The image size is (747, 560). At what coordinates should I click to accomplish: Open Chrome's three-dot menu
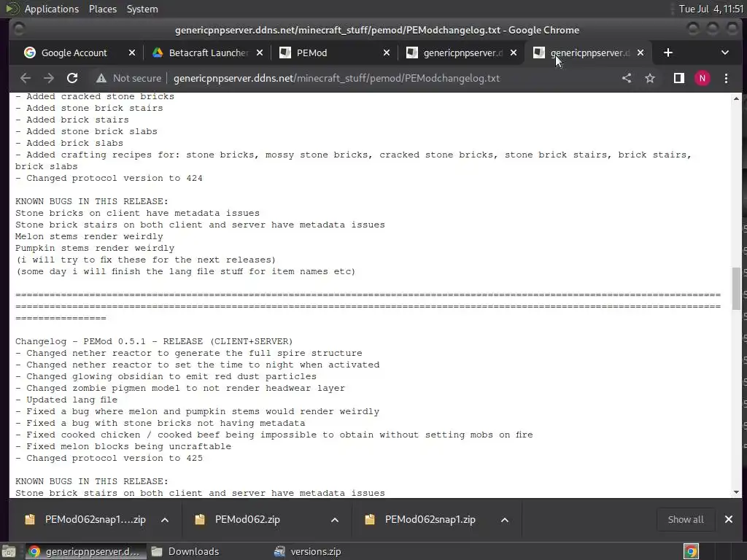pyautogui.click(x=726, y=78)
